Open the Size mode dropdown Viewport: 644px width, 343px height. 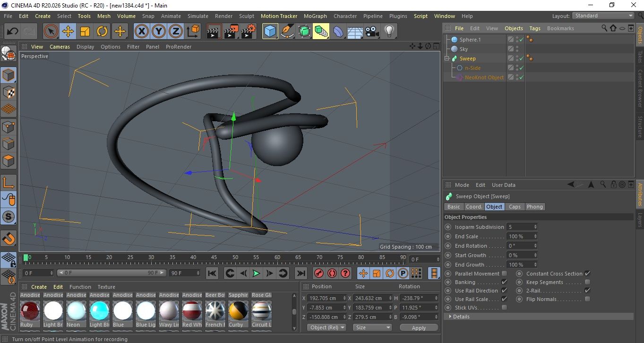pos(373,327)
